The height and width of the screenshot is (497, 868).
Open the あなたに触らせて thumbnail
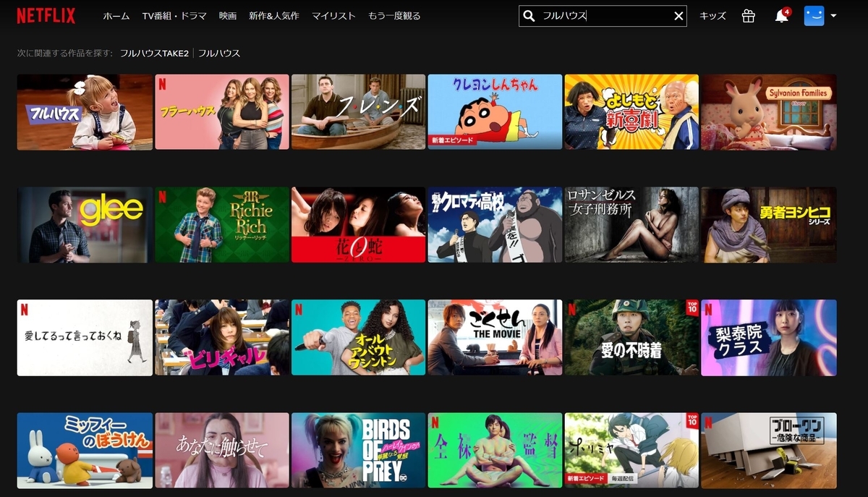(221, 451)
